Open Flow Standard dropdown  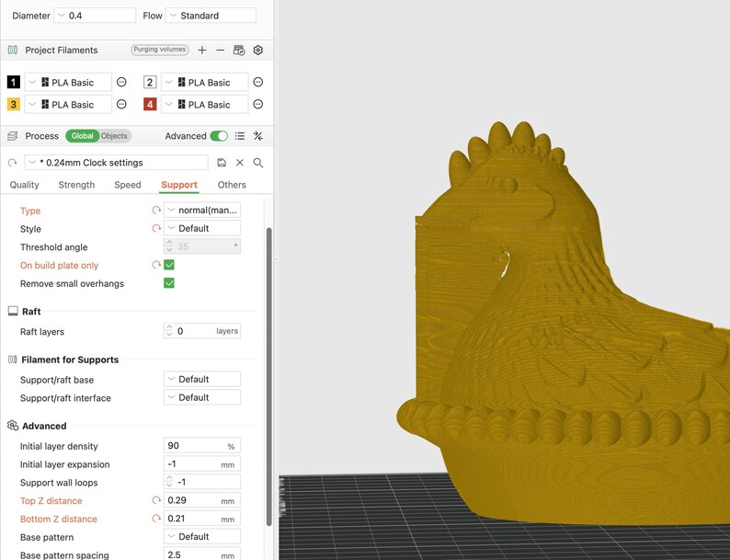(x=211, y=16)
